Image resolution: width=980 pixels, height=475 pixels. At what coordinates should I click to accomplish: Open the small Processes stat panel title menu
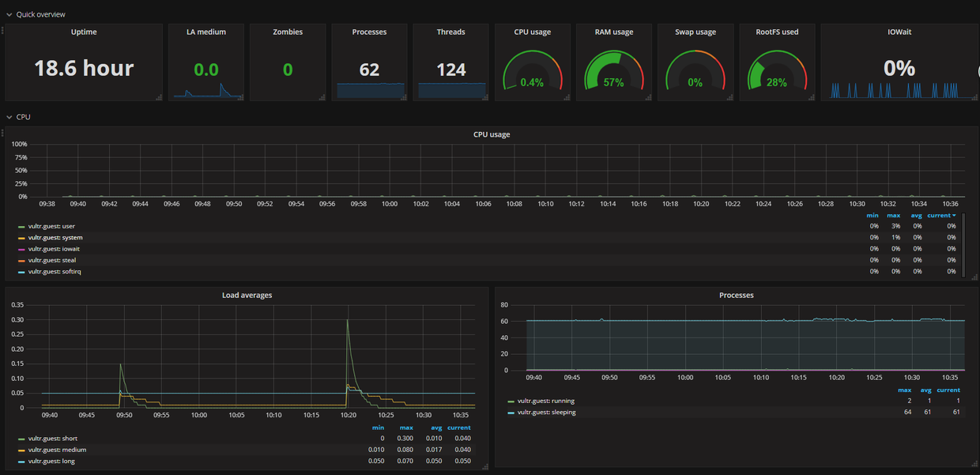pos(369,32)
